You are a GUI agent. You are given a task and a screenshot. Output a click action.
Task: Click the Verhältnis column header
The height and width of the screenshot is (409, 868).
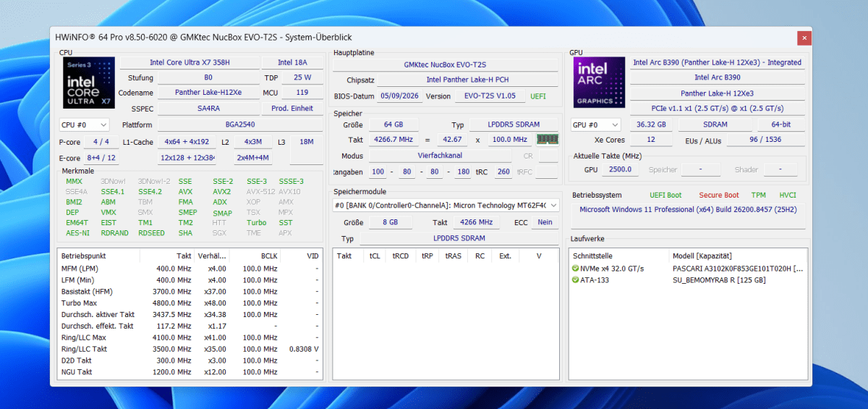coord(211,256)
